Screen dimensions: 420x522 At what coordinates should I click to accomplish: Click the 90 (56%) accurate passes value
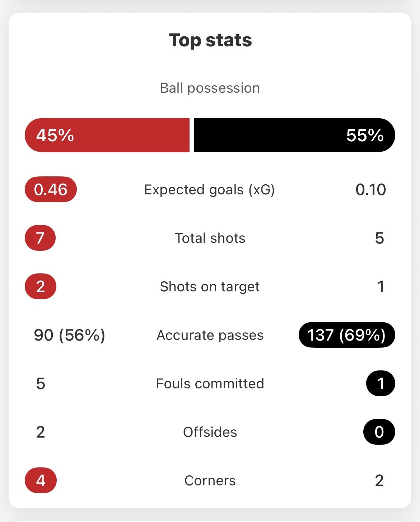pos(69,335)
